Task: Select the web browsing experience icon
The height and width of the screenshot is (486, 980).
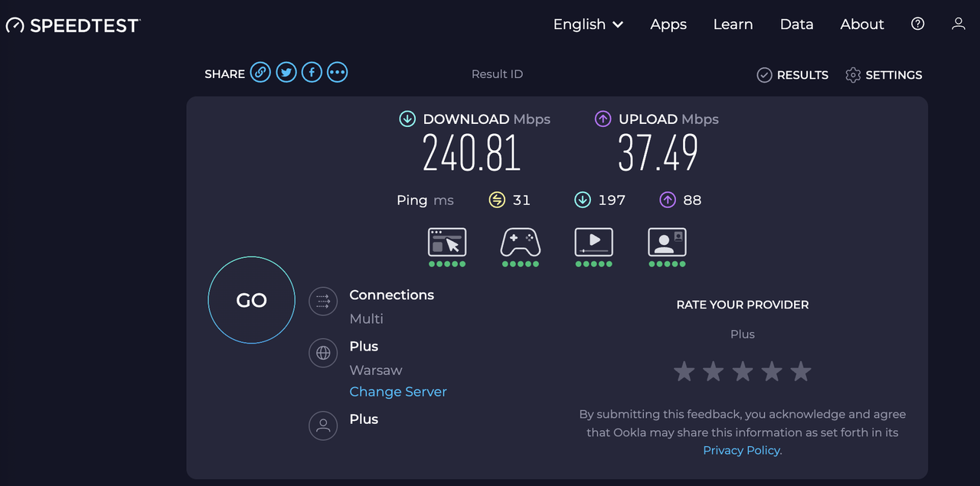Action: (x=447, y=243)
